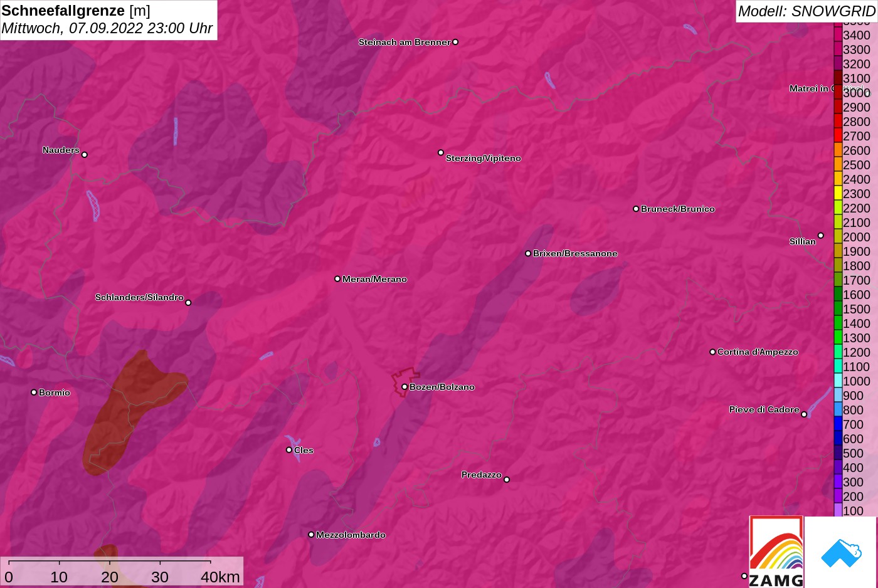Click the Sterzing/Vipiteno place name
Image resolution: width=878 pixels, height=588 pixels.
coord(484,158)
